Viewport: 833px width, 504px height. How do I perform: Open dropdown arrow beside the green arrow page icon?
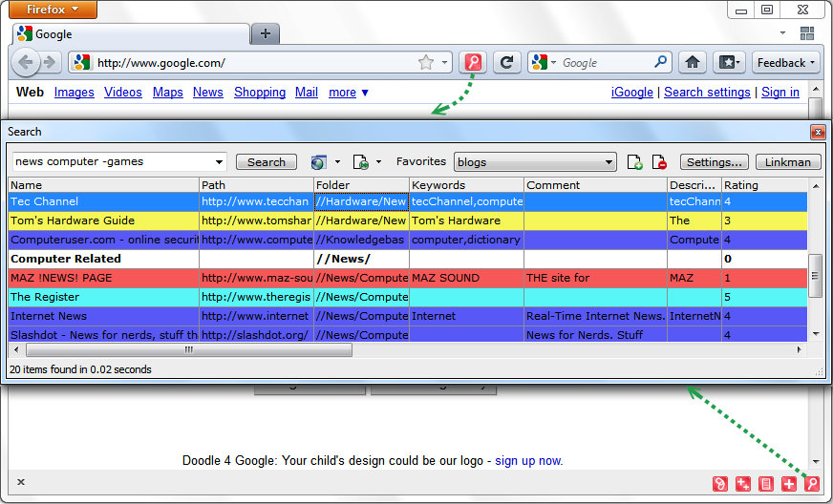point(379,162)
